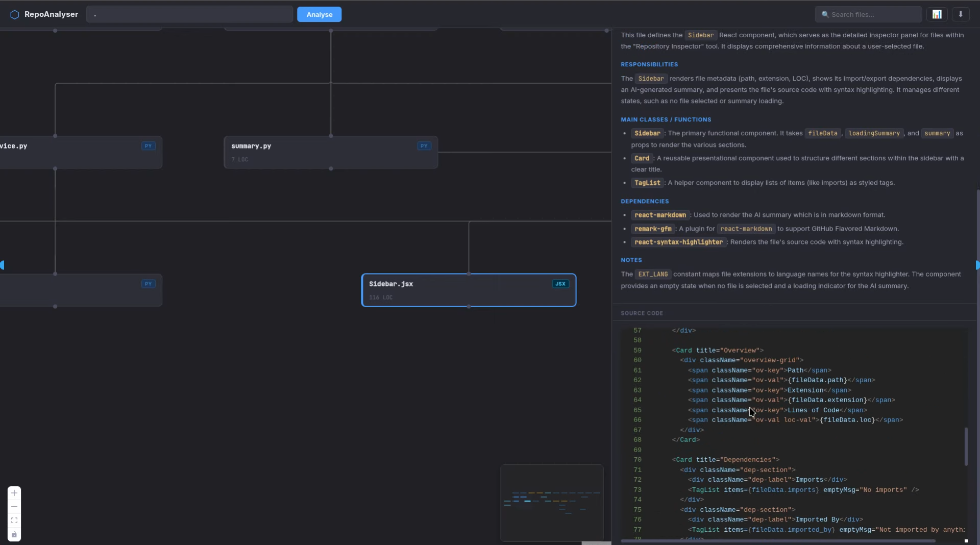Click the SOURCE CODE section label
The width and height of the screenshot is (980, 545).
[642, 313]
